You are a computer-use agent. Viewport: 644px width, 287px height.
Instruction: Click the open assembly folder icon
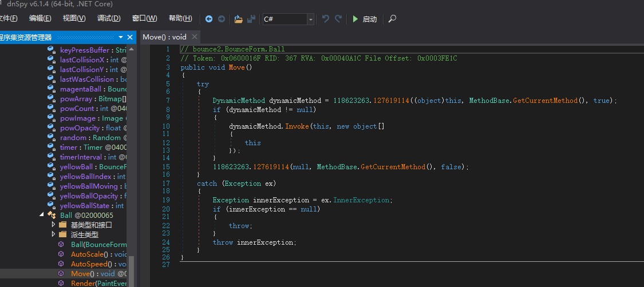[x=239, y=19]
